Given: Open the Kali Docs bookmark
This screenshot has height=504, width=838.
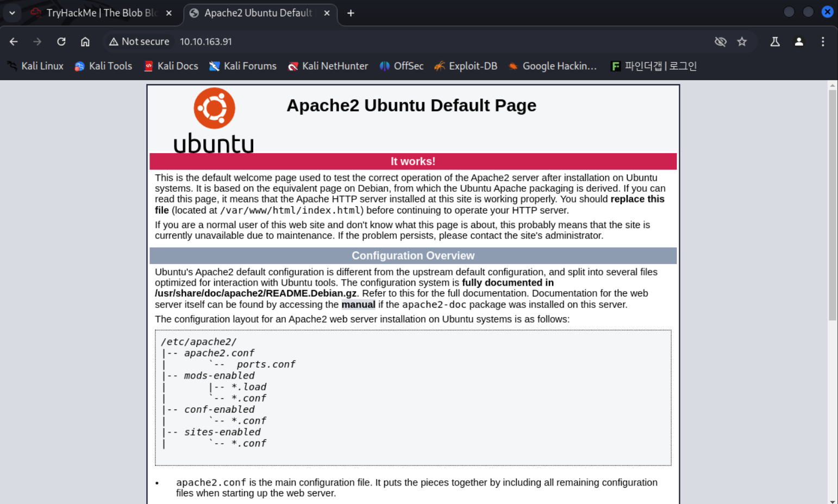Looking at the screenshot, I should [171, 66].
